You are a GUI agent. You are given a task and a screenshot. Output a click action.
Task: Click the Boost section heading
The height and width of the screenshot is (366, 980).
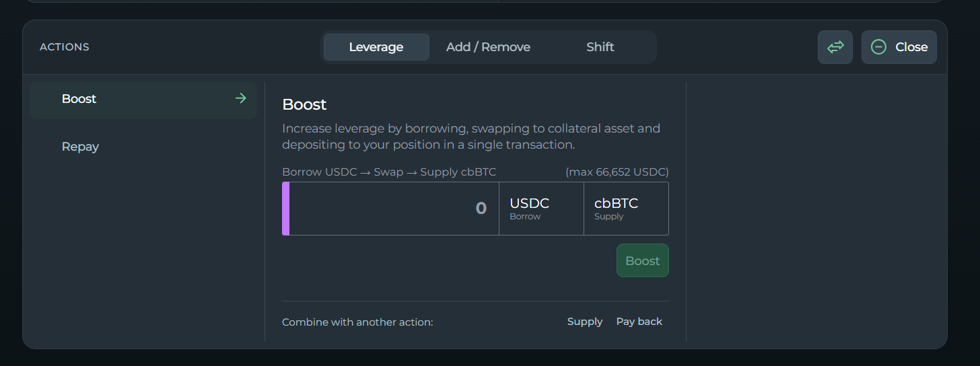pyautogui.click(x=304, y=104)
